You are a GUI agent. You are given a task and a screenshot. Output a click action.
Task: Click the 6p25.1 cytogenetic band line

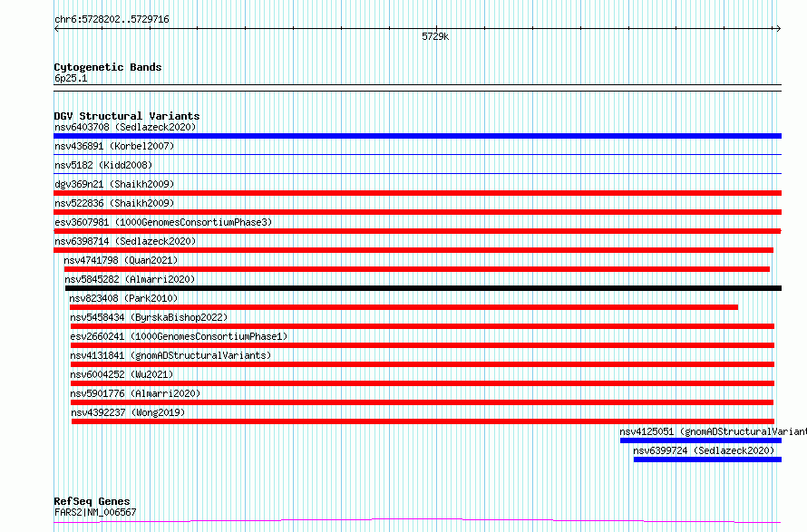coord(417,88)
